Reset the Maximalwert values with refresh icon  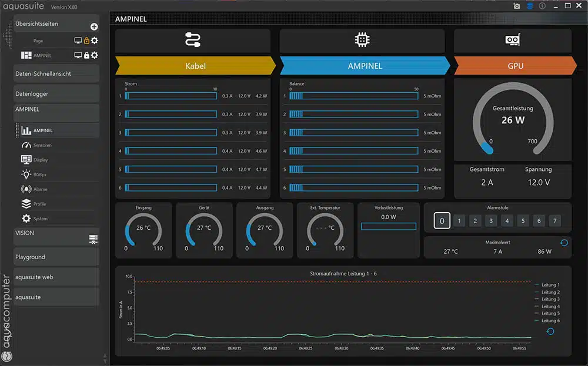point(564,243)
